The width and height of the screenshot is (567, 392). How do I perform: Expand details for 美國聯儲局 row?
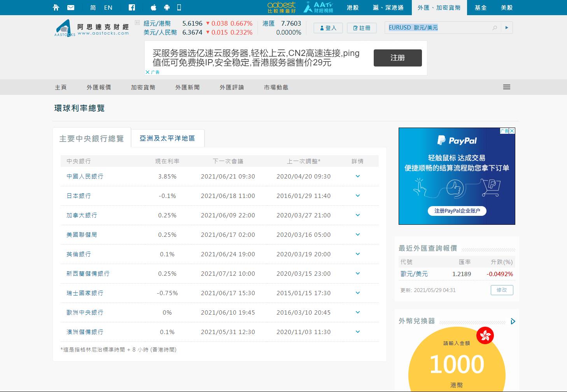[357, 234]
